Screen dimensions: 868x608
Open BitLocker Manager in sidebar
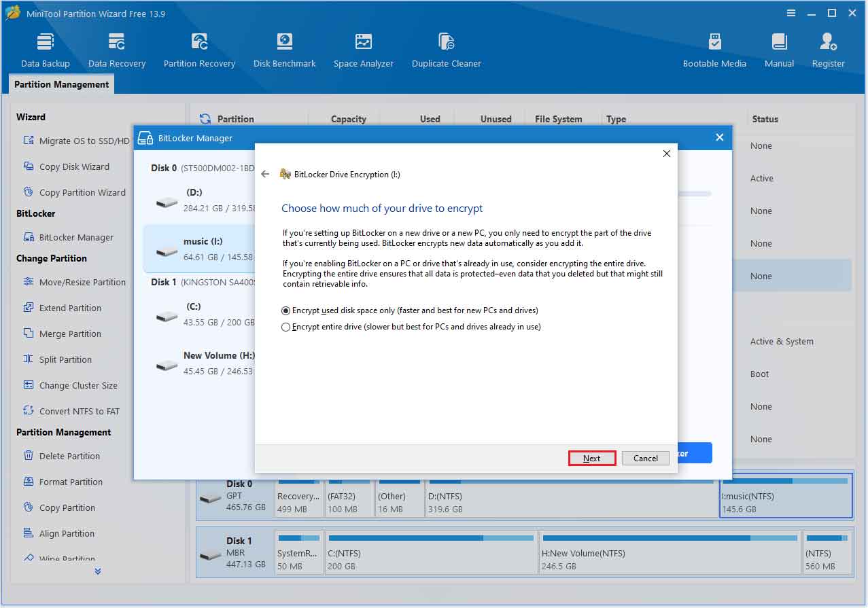68,237
